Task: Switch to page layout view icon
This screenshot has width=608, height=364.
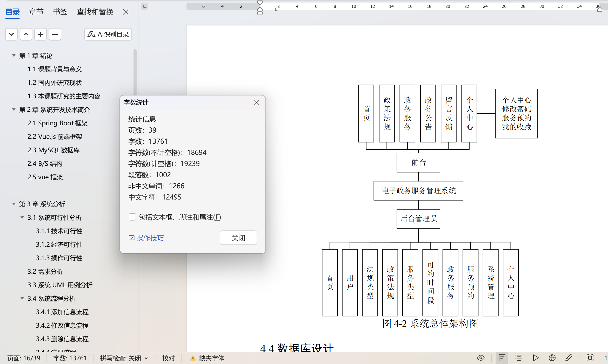Action: [x=502, y=358]
